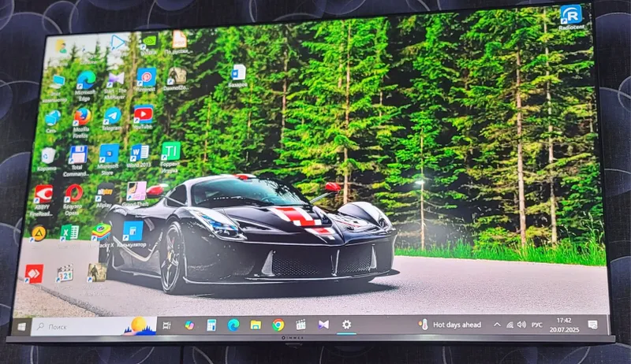Open the Pinterest desktop shortcut

tap(146, 77)
